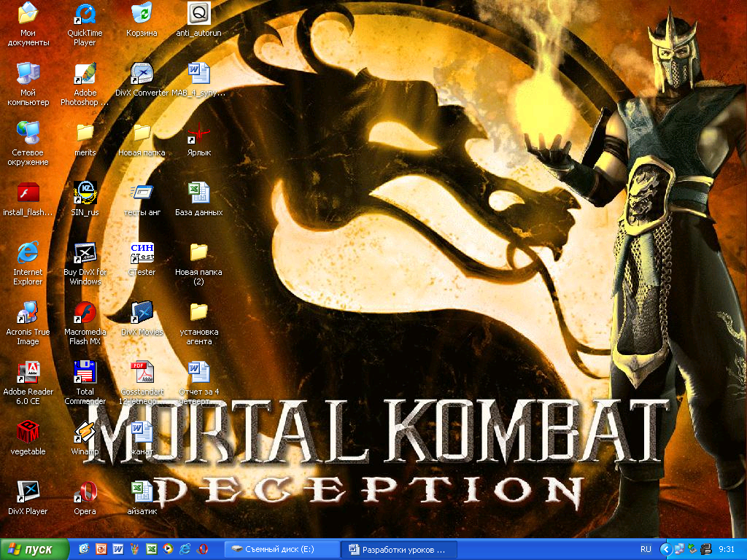747x560 pixels.
Task: Open Opera from the Quick Launch bar
Action: pos(203,549)
